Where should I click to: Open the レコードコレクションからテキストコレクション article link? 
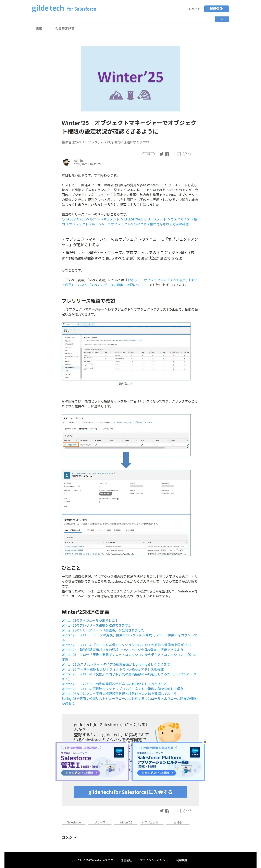129,657
